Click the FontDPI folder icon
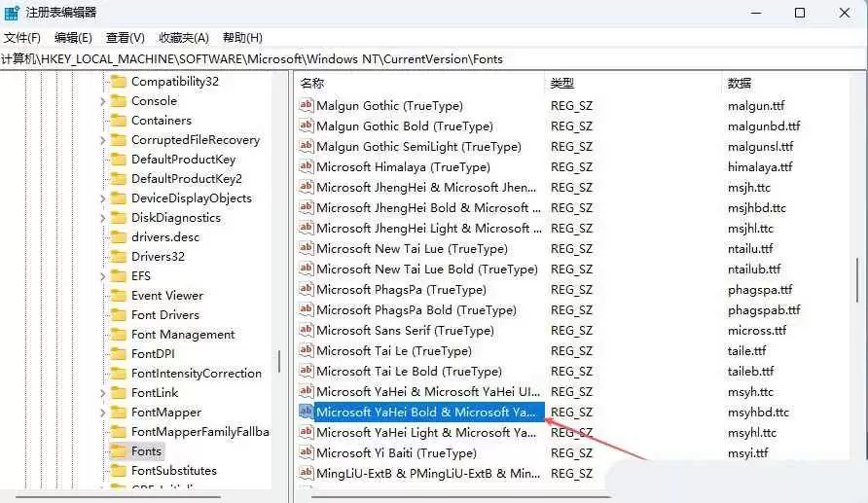 pos(119,353)
